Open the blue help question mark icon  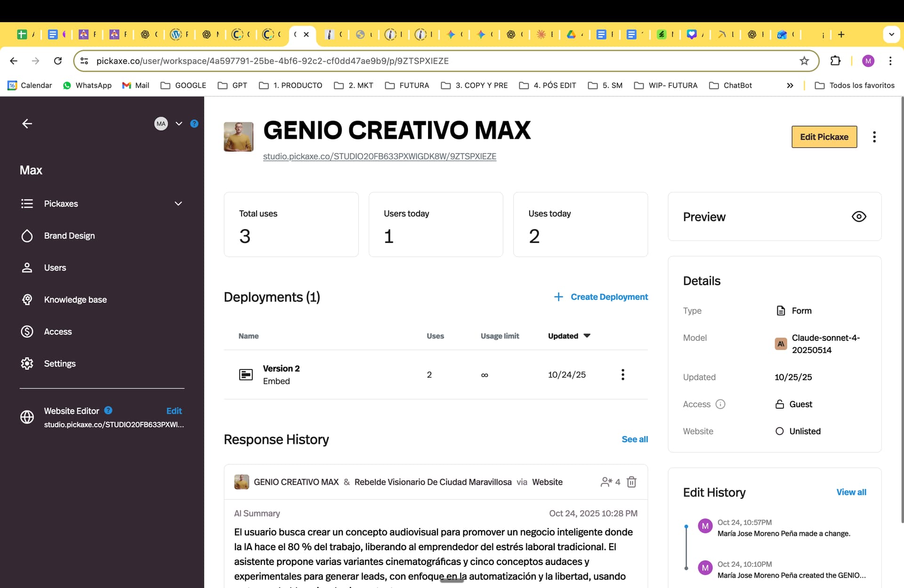[194, 123]
